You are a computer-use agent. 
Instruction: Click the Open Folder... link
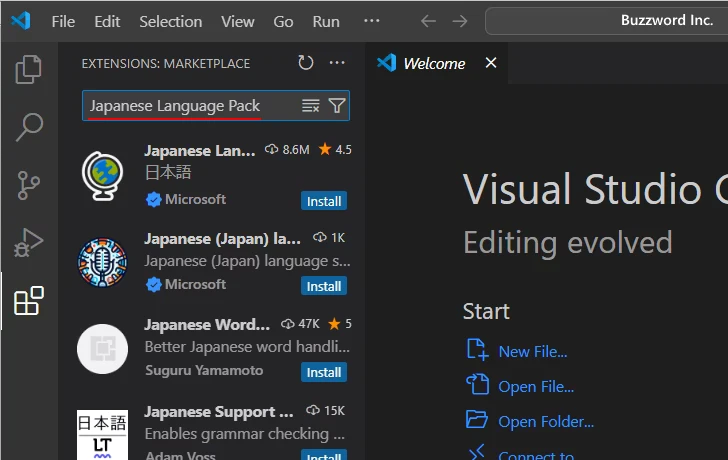pyautogui.click(x=545, y=421)
